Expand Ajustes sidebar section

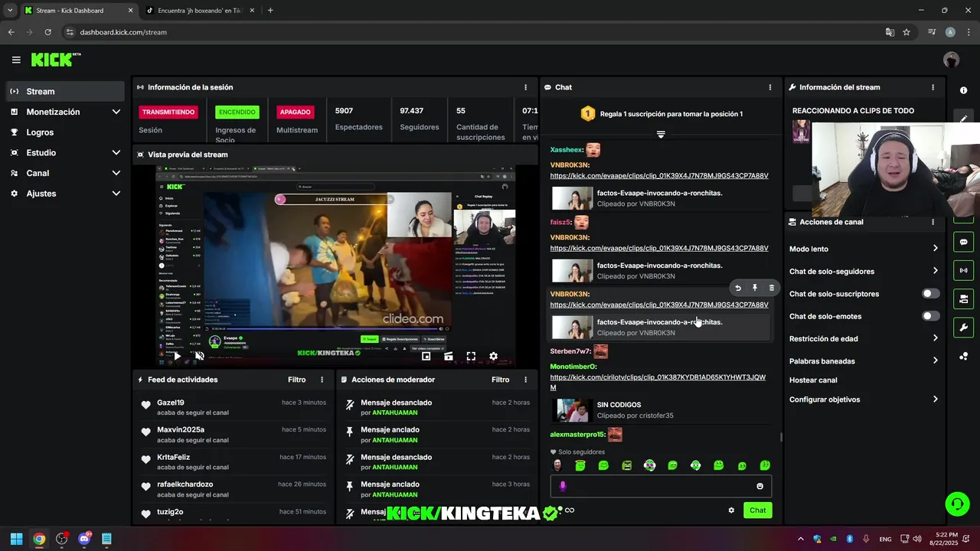click(x=65, y=194)
